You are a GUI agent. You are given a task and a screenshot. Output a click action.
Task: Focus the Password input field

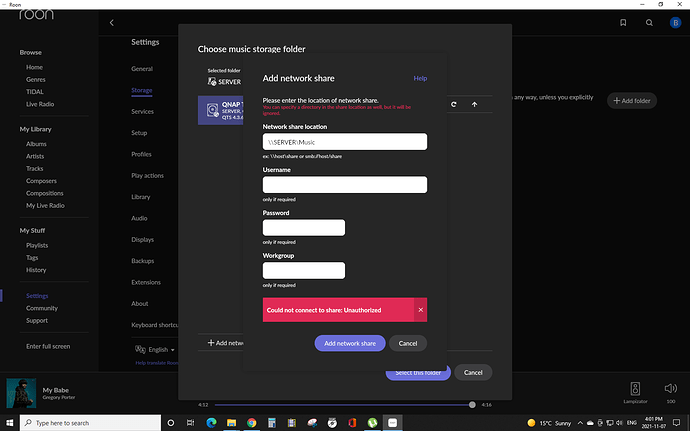(304, 228)
